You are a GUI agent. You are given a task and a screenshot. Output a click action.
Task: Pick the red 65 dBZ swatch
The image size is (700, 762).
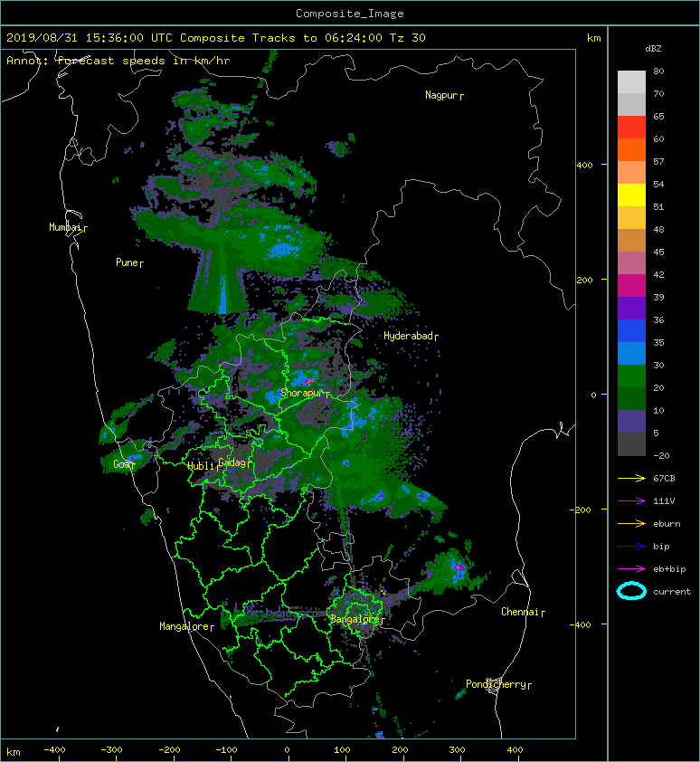tap(631, 127)
